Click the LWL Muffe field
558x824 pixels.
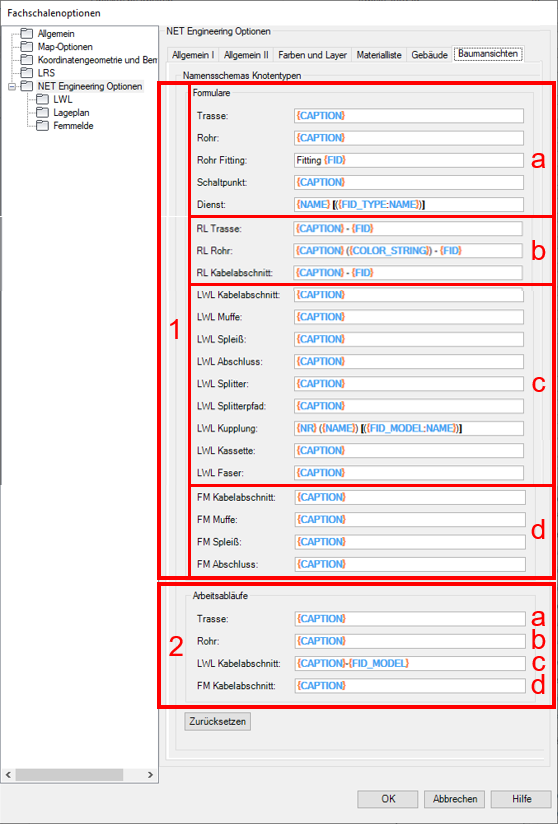click(409, 317)
